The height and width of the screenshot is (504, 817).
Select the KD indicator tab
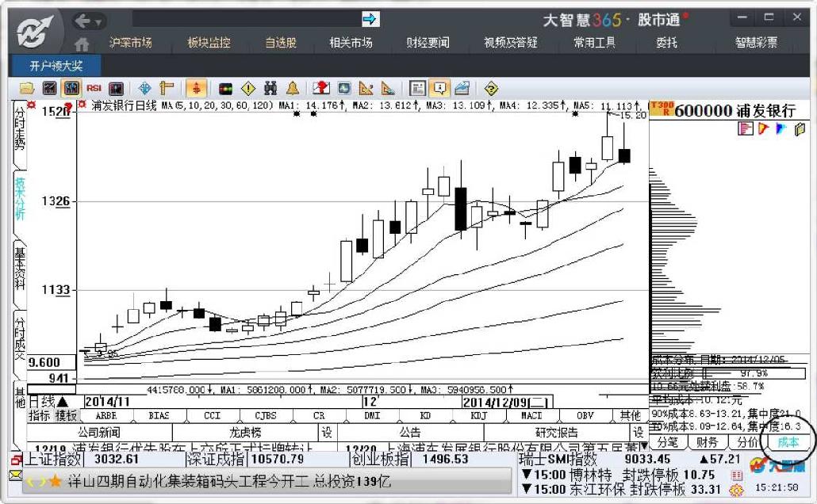pos(425,415)
